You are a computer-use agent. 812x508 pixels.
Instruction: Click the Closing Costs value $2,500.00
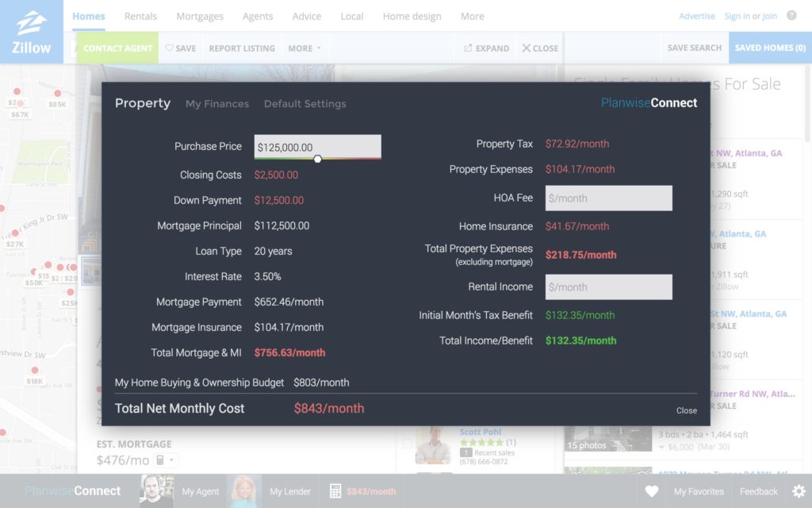276,175
